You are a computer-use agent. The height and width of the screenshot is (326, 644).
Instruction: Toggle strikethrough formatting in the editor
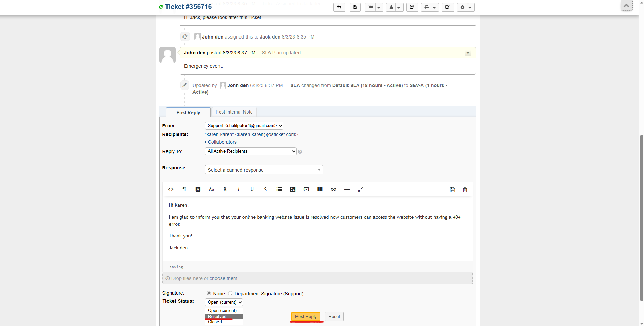pyautogui.click(x=265, y=190)
